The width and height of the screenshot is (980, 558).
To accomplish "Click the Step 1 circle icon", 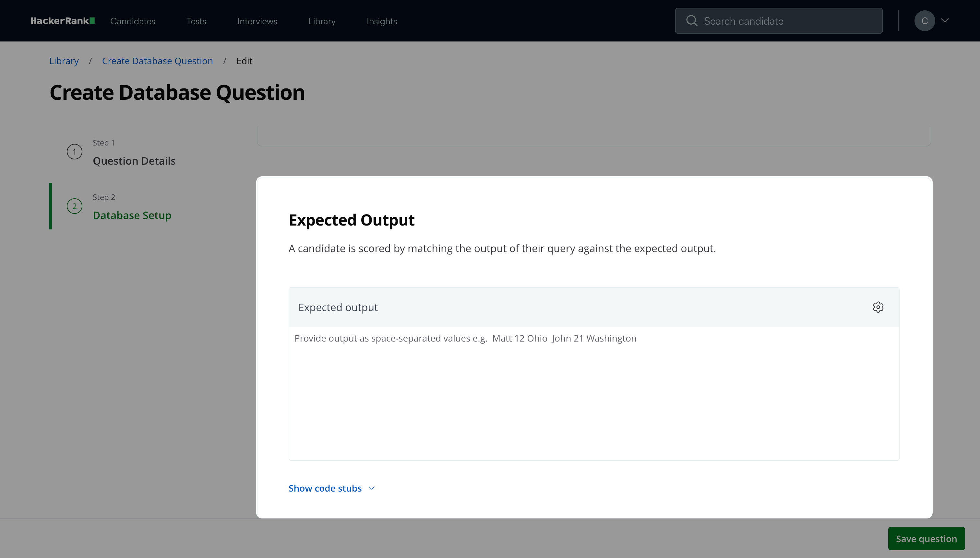I will point(74,152).
